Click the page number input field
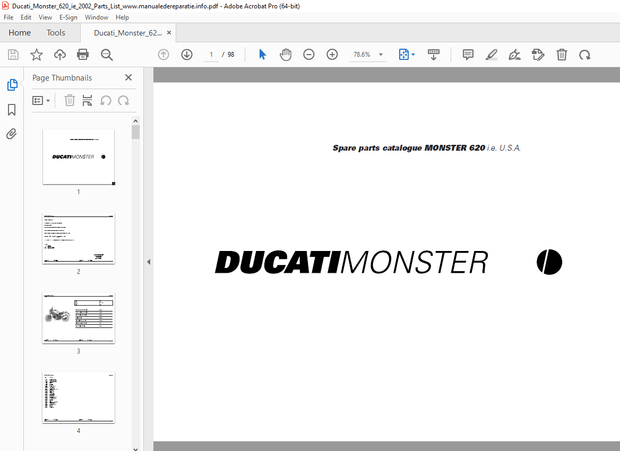Image resolution: width=620 pixels, height=451 pixels. 211,55
